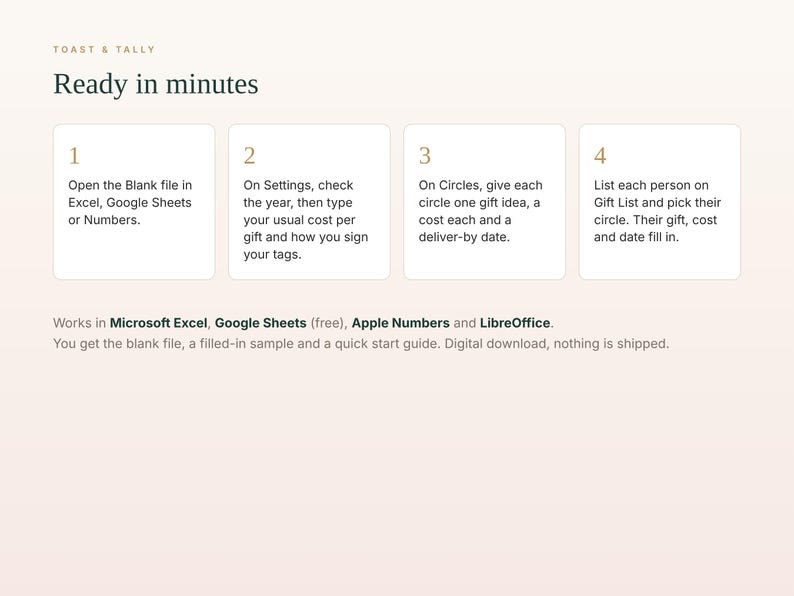The image size is (794, 596).
Task: Click the number 2 step marker
Action: click(x=249, y=155)
